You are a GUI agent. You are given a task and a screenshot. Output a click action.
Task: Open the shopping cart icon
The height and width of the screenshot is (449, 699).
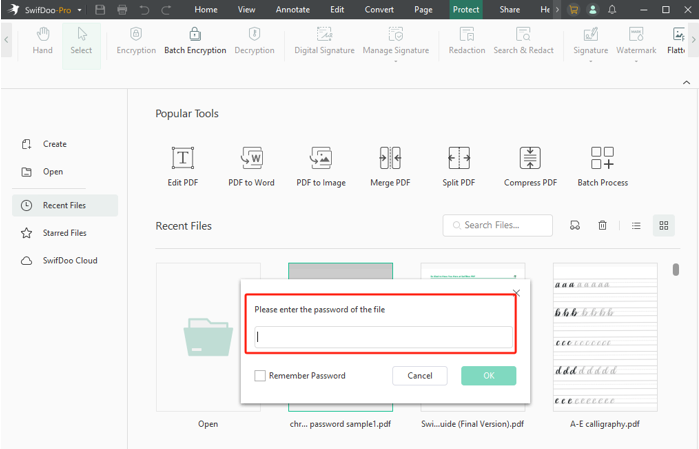573,9
